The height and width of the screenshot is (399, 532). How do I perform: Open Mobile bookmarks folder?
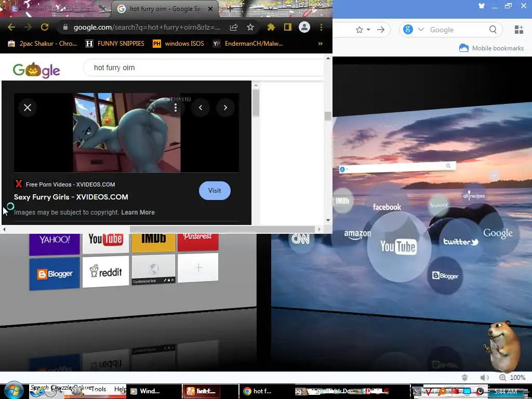pos(491,48)
